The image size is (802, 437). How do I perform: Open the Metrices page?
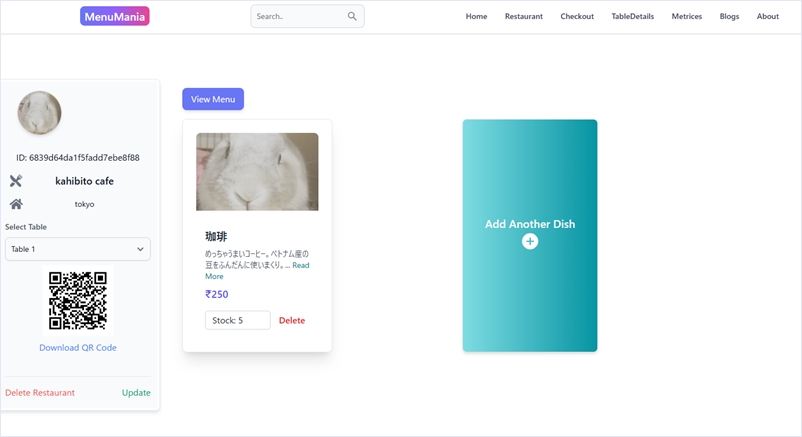[686, 16]
